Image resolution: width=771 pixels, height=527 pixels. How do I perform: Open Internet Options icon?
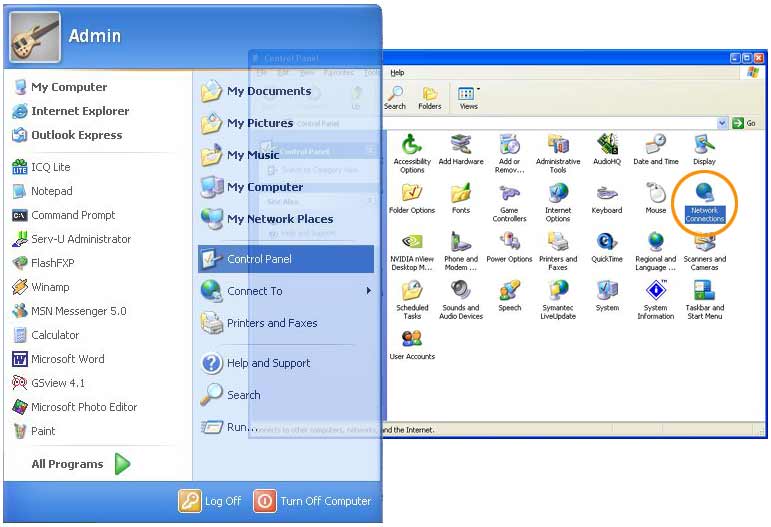pos(558,202)
